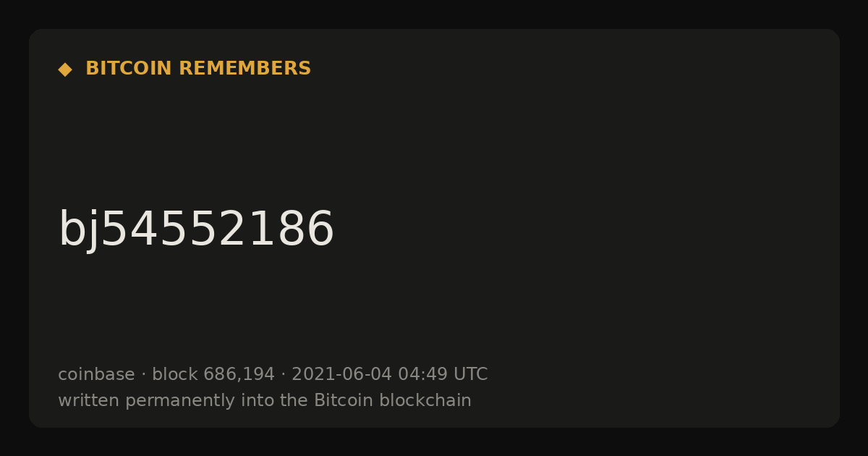Click the UTC timezone label
This screenshot has height=456, width=868.
click(471, 374)
